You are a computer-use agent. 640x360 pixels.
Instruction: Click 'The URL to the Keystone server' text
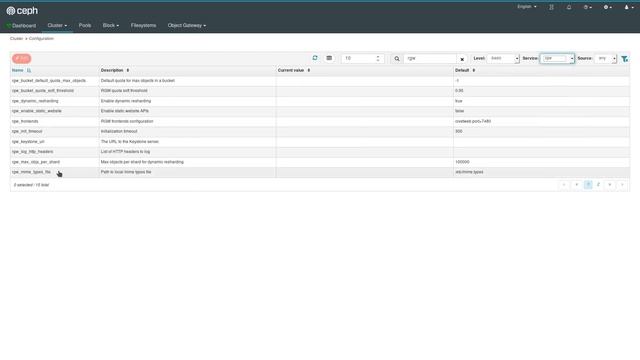pyautogui.click(x=130, y=142)
